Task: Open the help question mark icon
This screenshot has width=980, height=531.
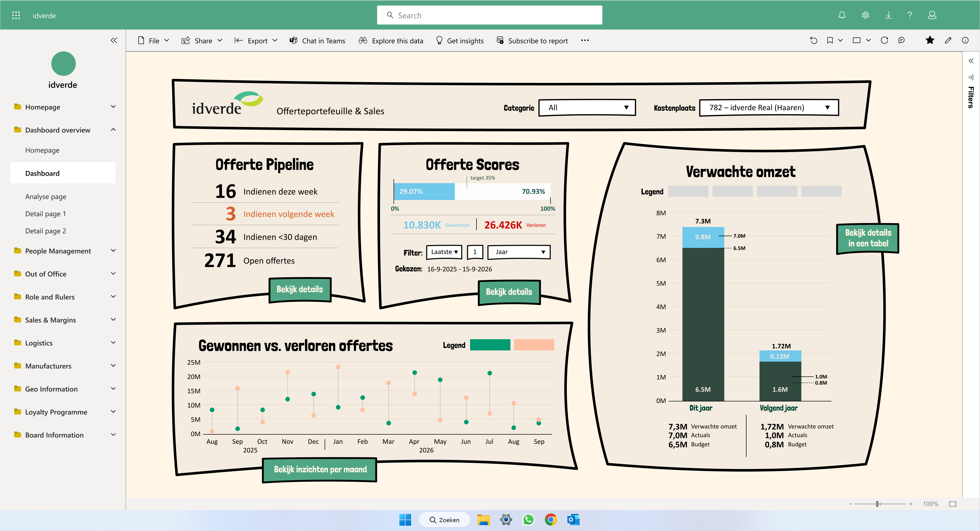Action: tap(910, 15)
